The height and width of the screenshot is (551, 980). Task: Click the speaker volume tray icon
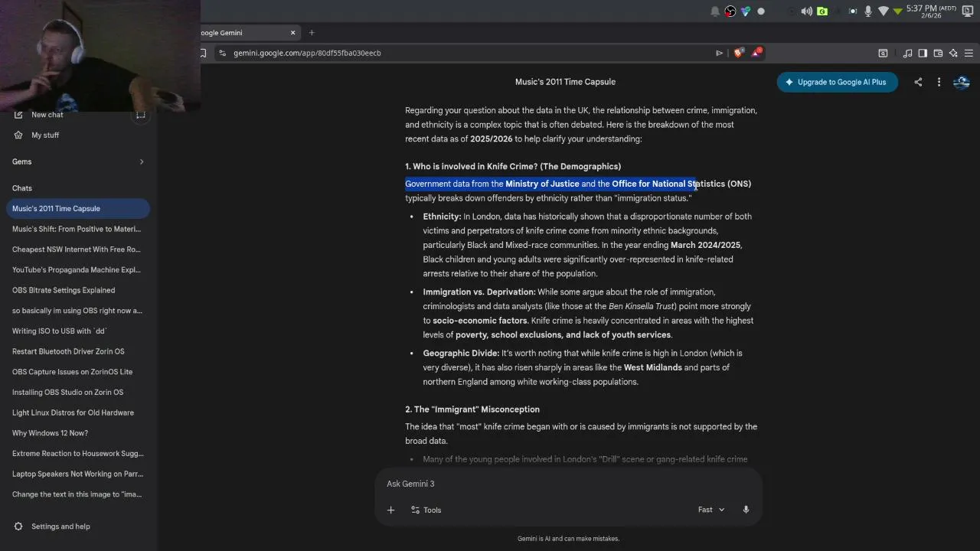tap(806, 11)
